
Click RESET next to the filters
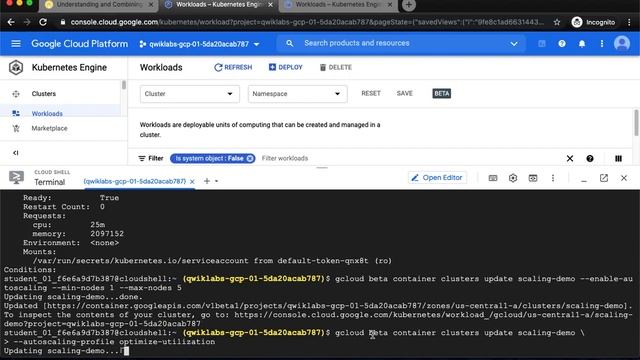pos(371,93)
